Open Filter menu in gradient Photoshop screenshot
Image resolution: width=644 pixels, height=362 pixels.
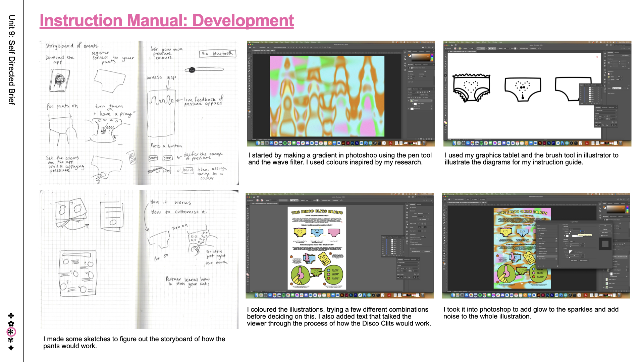[292, 42]
